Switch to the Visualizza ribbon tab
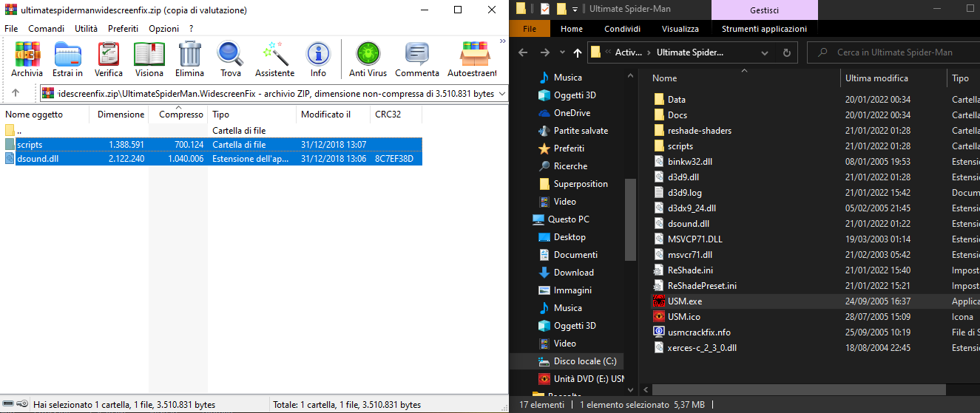This screenshot has width=980, height=413. tap(680, 29)
